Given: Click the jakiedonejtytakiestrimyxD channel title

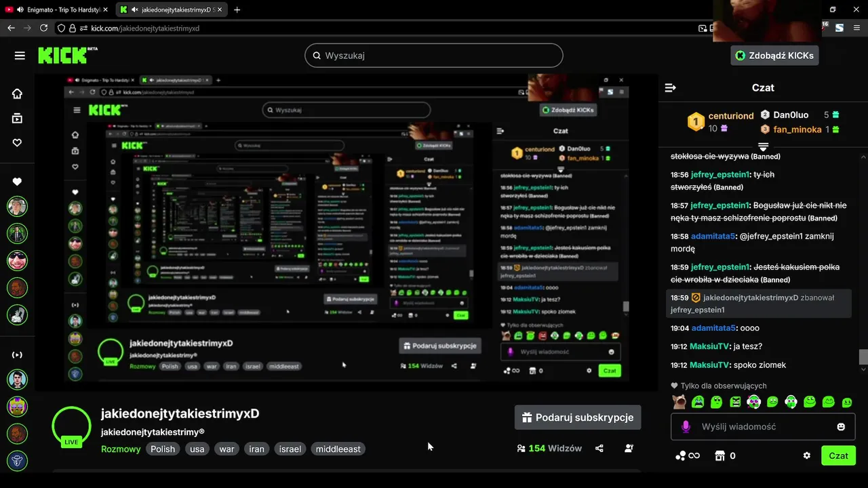Looking at the screenshot, I should 180,413.
